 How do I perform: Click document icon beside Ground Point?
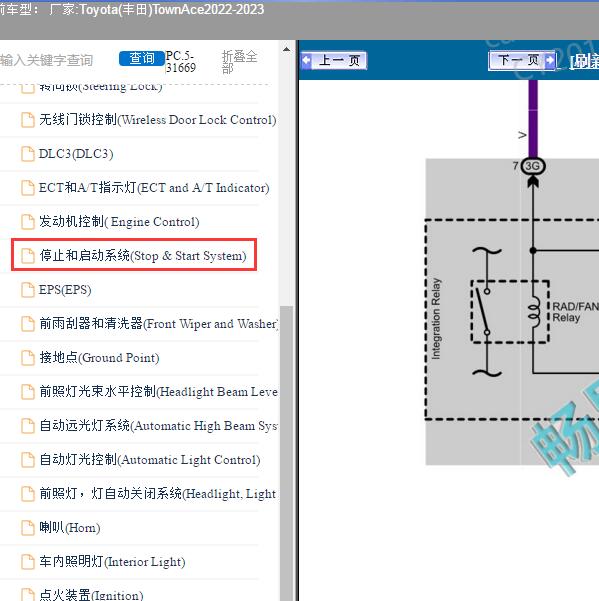[28, 358]
